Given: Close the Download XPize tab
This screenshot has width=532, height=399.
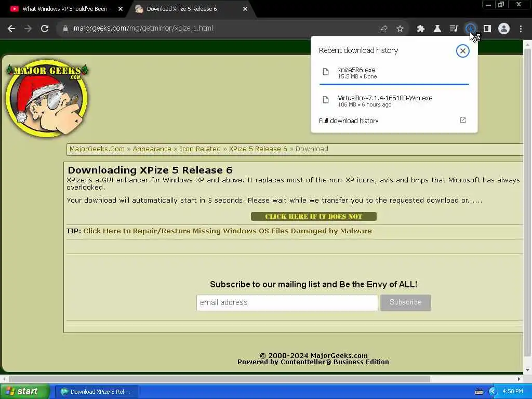Looking at the screenshot, I should pyautogui.click(x=245, y=9).
